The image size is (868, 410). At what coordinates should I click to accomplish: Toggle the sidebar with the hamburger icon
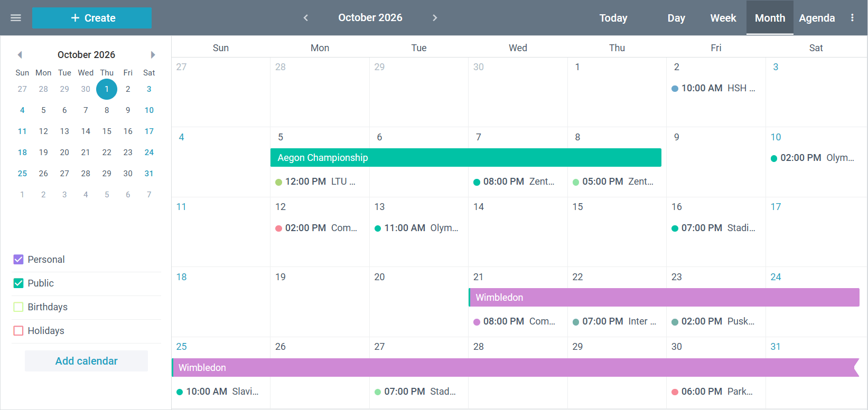click(15, 17)
